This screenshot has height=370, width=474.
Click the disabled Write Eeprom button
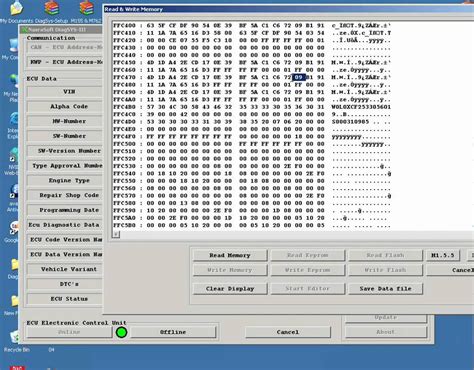307,270
